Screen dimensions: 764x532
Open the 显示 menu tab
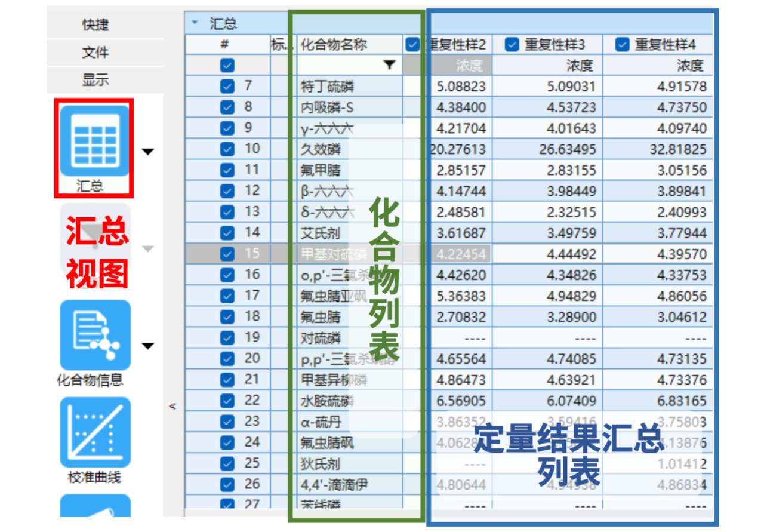pos(95,79)
